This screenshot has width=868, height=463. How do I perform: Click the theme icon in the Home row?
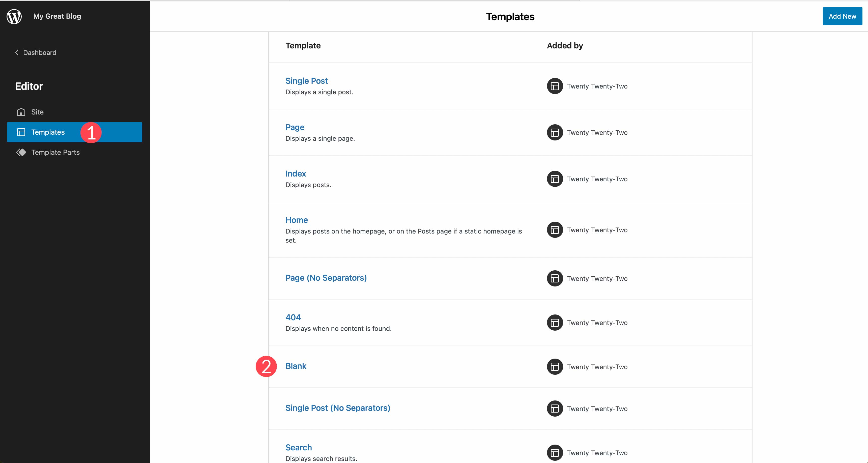555,230
